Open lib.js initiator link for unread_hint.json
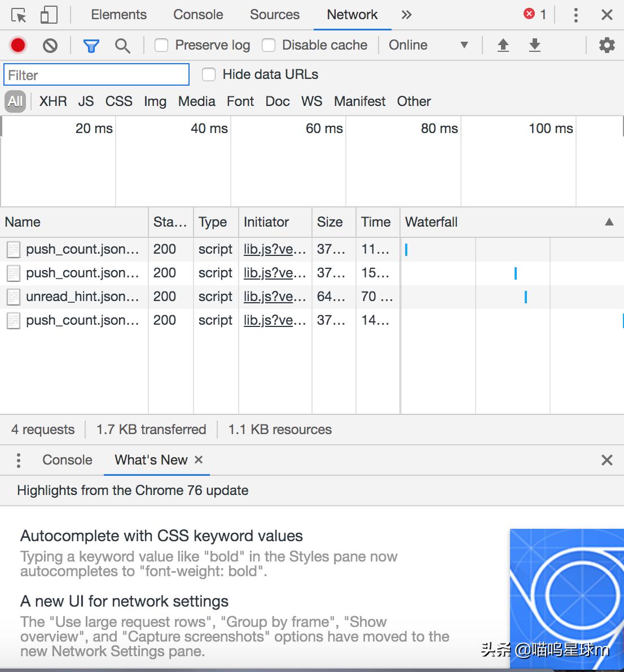Screen dimensions: 624x672 [274, 297]
